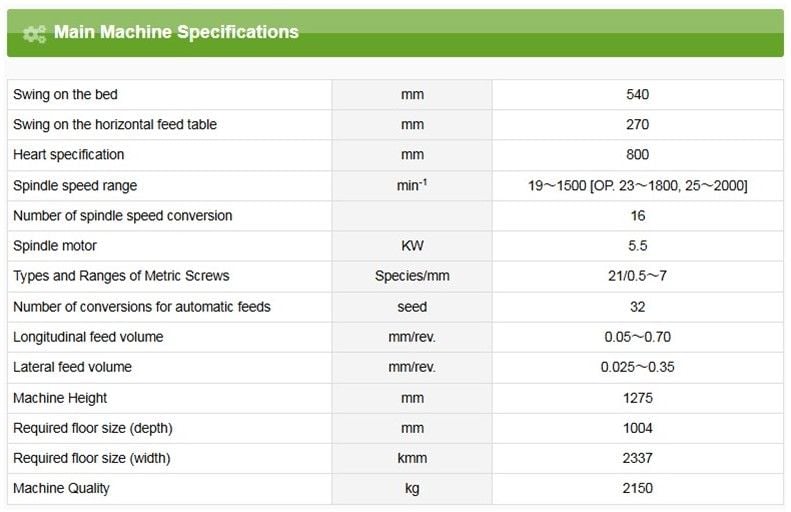The height and width of the screenshot is (512, 791).
Task: Click the Main Machine Specifications heading
Action: point(176,32)
